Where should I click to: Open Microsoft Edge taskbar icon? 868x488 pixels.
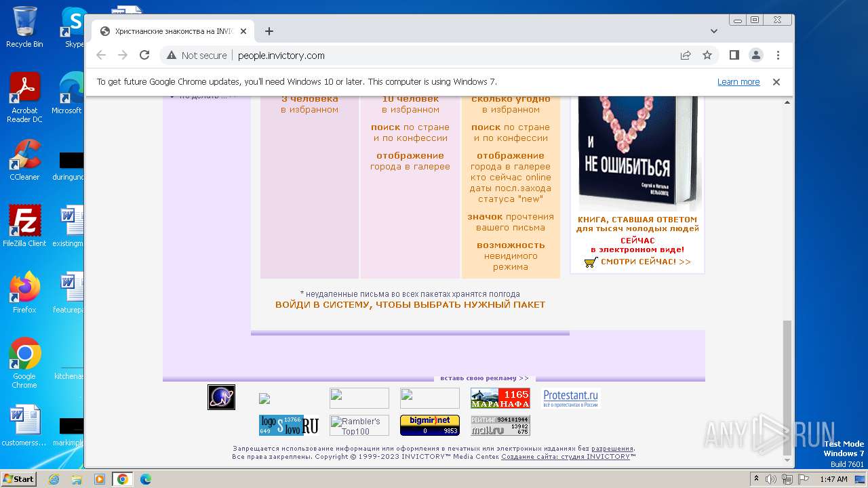pyautogui.click(x=146, y=479)
